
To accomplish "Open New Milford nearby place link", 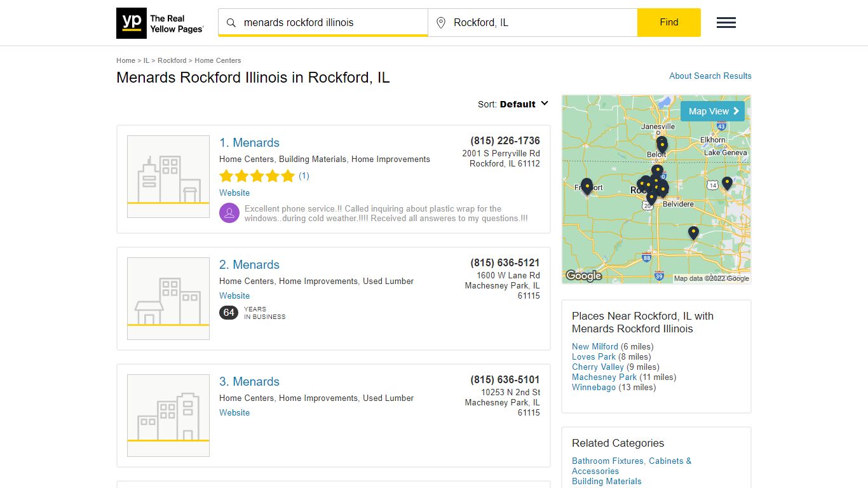I will 595,346.
